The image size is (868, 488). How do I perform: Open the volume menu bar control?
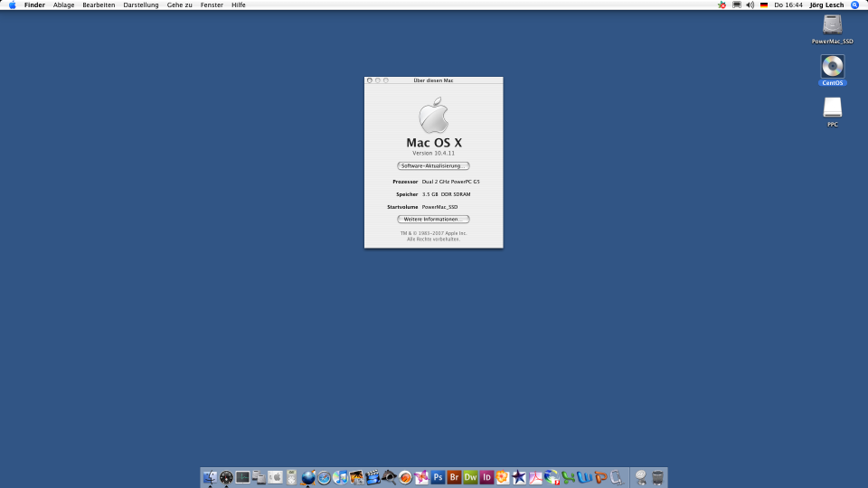coord(750,5)
